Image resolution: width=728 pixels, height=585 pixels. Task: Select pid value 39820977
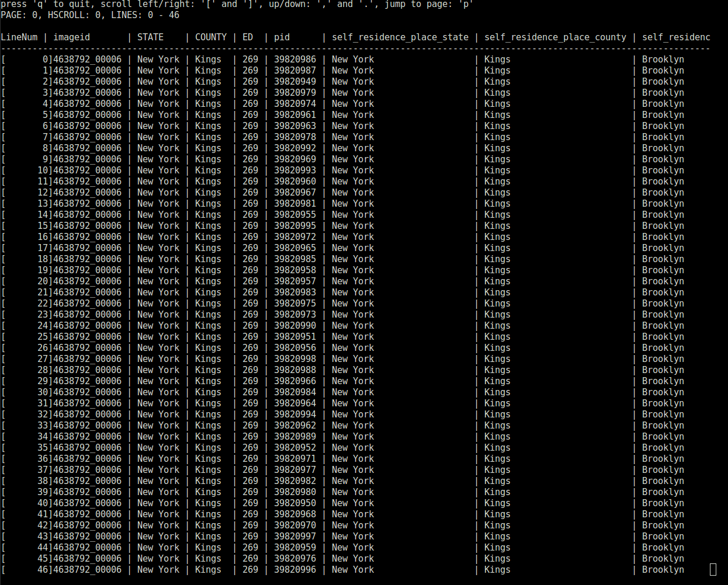(295, 469)
